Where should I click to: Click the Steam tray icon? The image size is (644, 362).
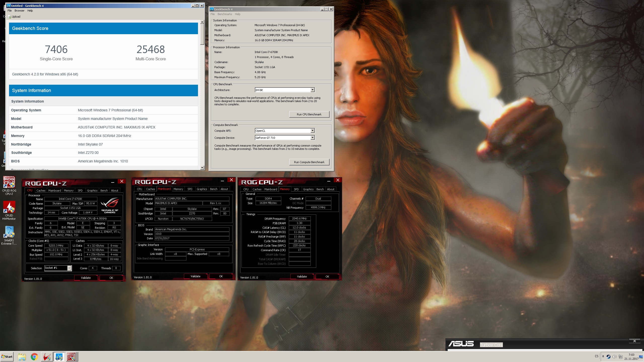pos(608,356)
